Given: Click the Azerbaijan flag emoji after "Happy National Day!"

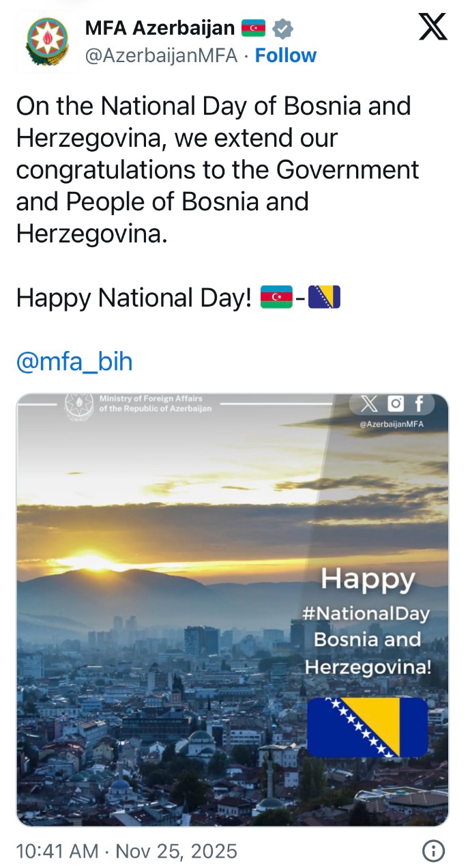Looking at the screenshot, I should coord(276,297).
